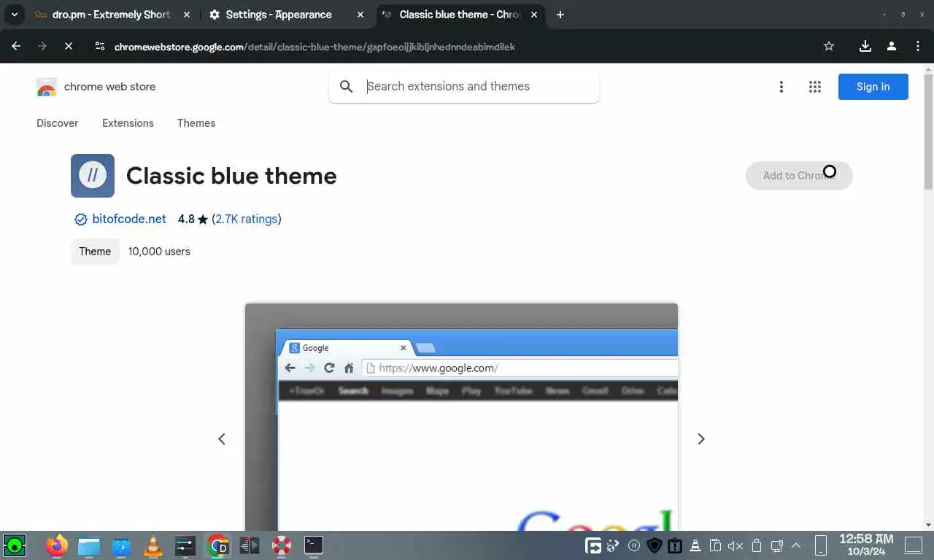Click the muted volume tray icon

(x=736, y=545)
